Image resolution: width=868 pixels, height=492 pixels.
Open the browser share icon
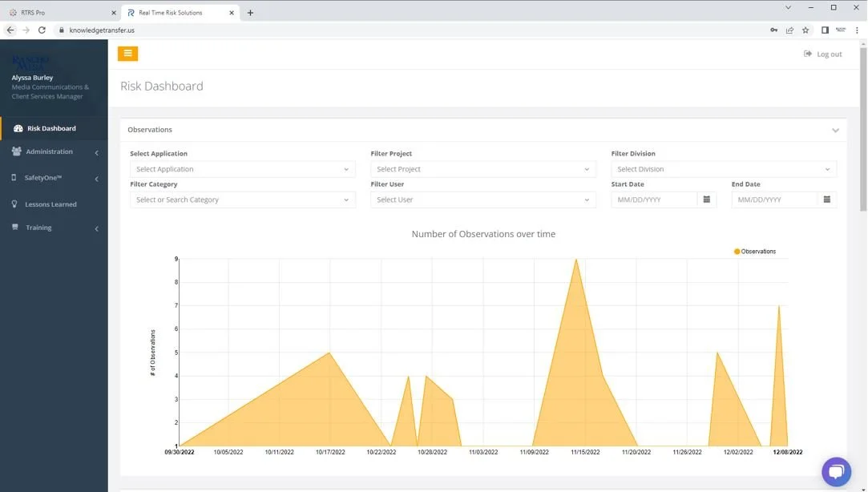click(x=789, y=30)
